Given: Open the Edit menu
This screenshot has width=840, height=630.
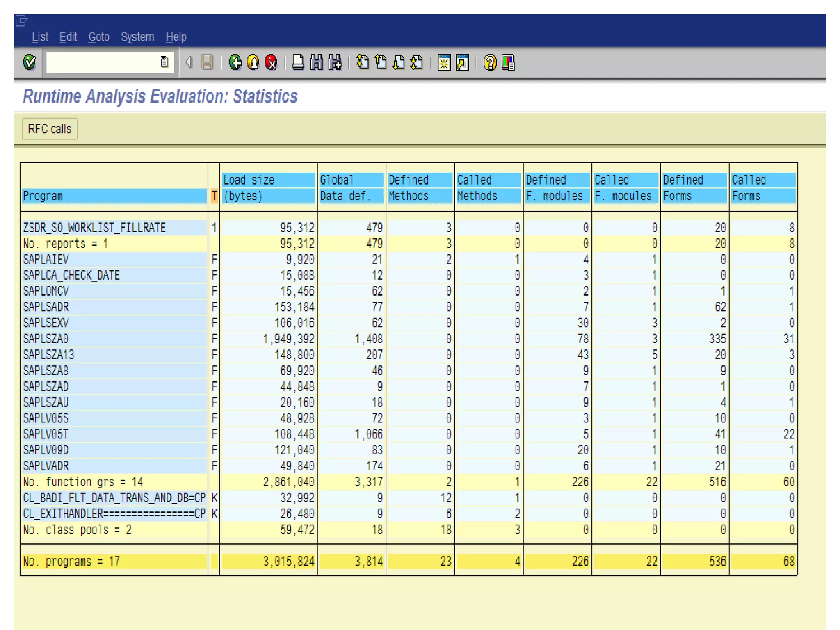Looking at the screenshot, I should coord(68,37).
